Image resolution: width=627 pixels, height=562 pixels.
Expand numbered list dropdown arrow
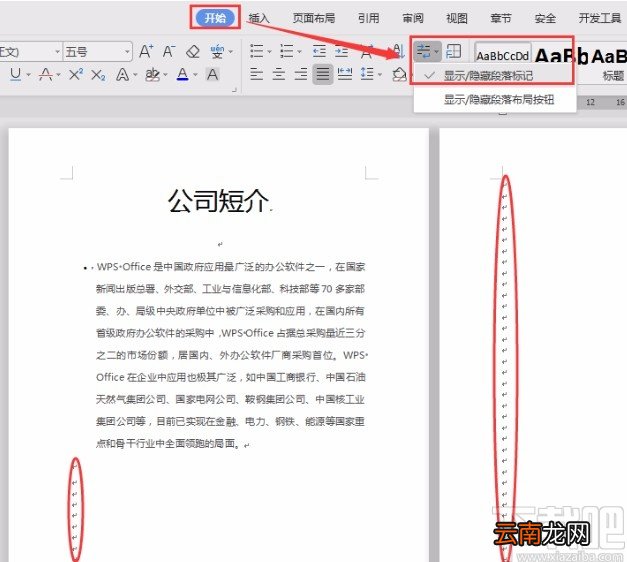click(x=299, y=52)
